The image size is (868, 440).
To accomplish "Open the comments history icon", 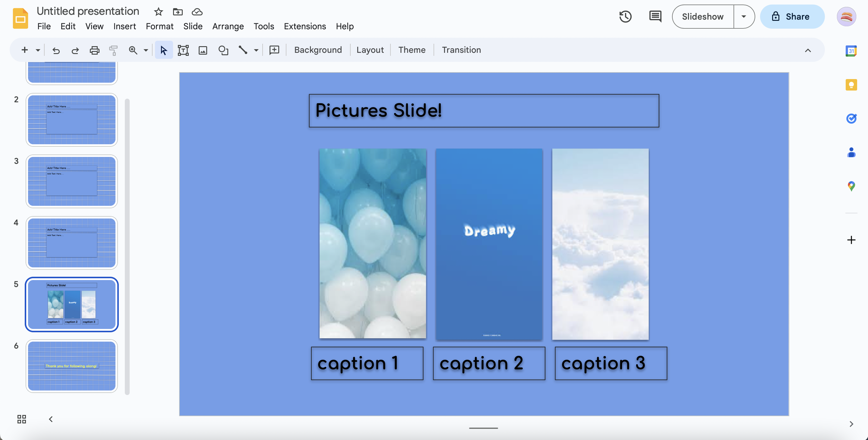I will [x=655, y=17].
